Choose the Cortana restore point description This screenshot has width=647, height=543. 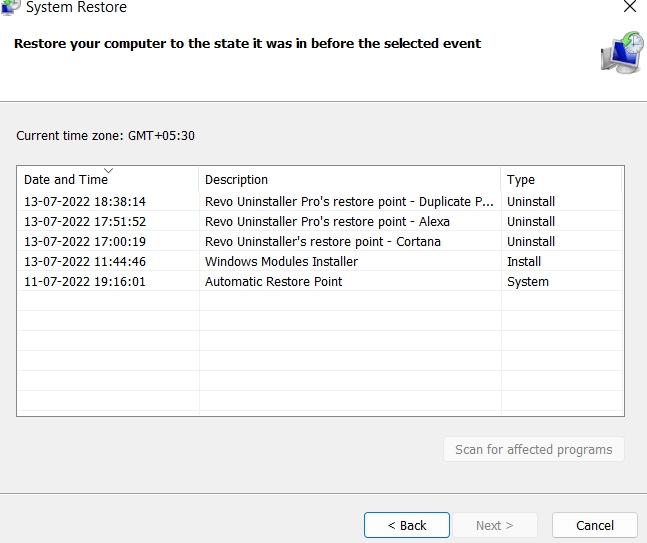pos(322,241)
